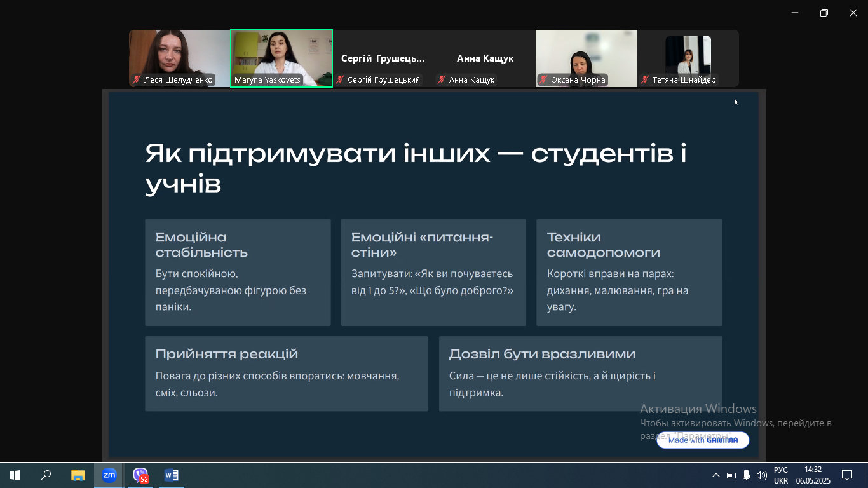The image size is (868, 488).
Task: Click the "Техніки самодопомоги" slide card
Action: pos(628,272)
